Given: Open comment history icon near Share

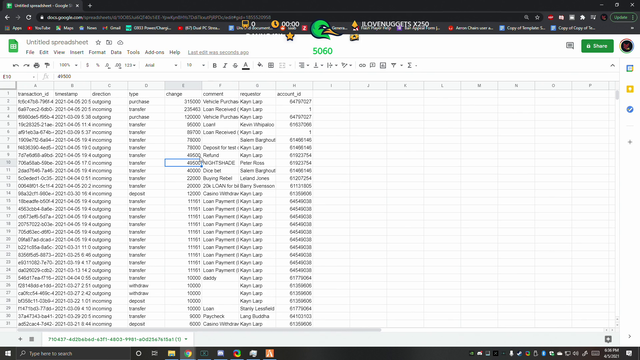Looking at the screenshot, I should pyautogui.click(x=570, y=46).
